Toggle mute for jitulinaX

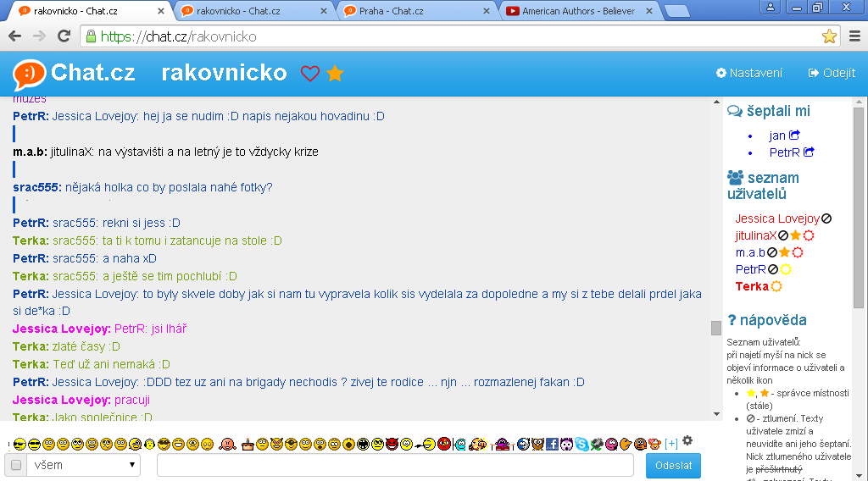783,235
